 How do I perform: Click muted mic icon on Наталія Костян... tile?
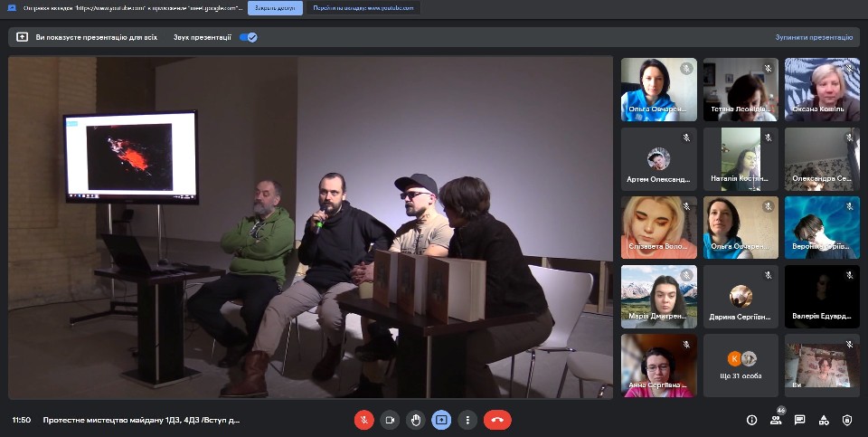(x=768, y=138)
